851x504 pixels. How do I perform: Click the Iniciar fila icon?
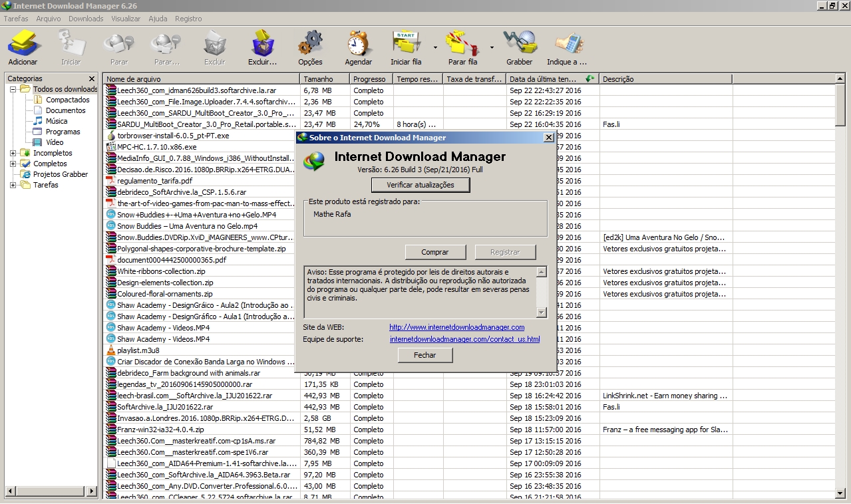(406, 44)
